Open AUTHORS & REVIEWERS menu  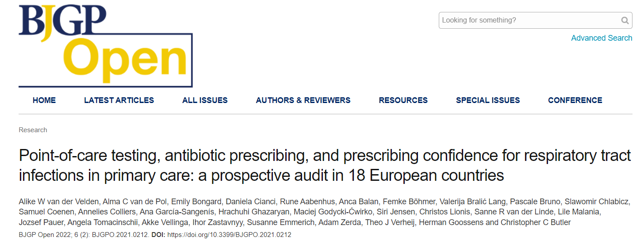[x=303, y=100]
